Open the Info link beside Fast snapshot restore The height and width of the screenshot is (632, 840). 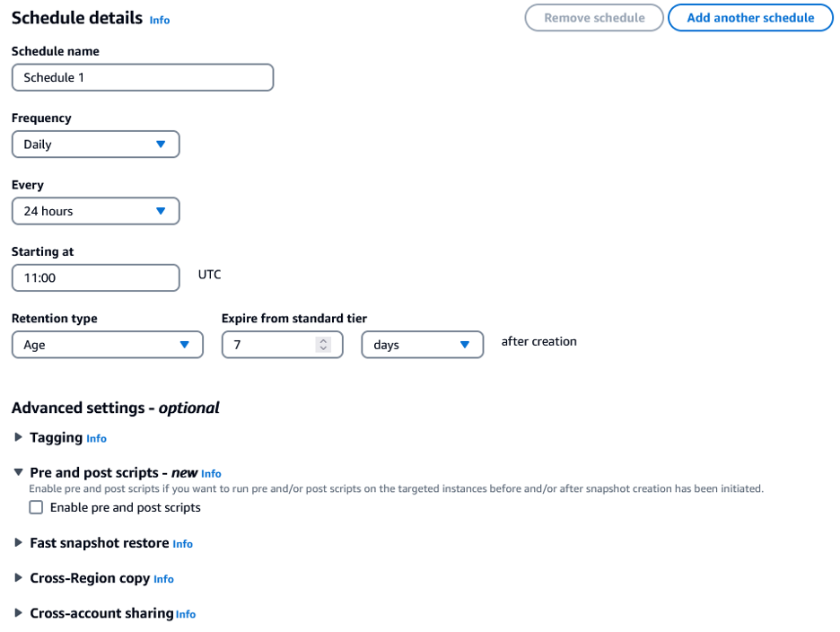pos(182,544)
